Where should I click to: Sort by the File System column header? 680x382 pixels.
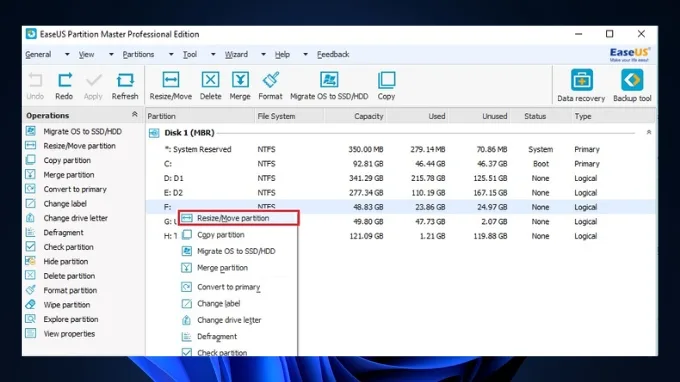[289, 116]
